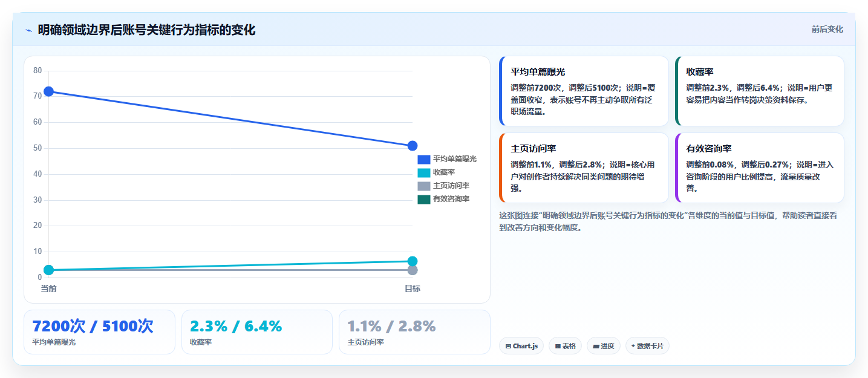Click the 40 y-axis tick label
This screenshot has height=378, width=868.
click(38, 174)
